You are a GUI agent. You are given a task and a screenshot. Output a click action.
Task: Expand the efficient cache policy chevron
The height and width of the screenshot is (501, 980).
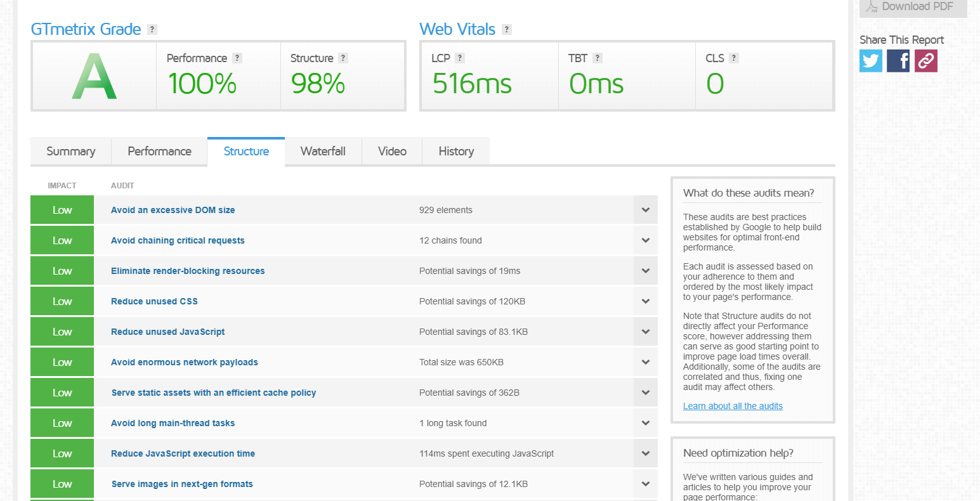point(646,393)
